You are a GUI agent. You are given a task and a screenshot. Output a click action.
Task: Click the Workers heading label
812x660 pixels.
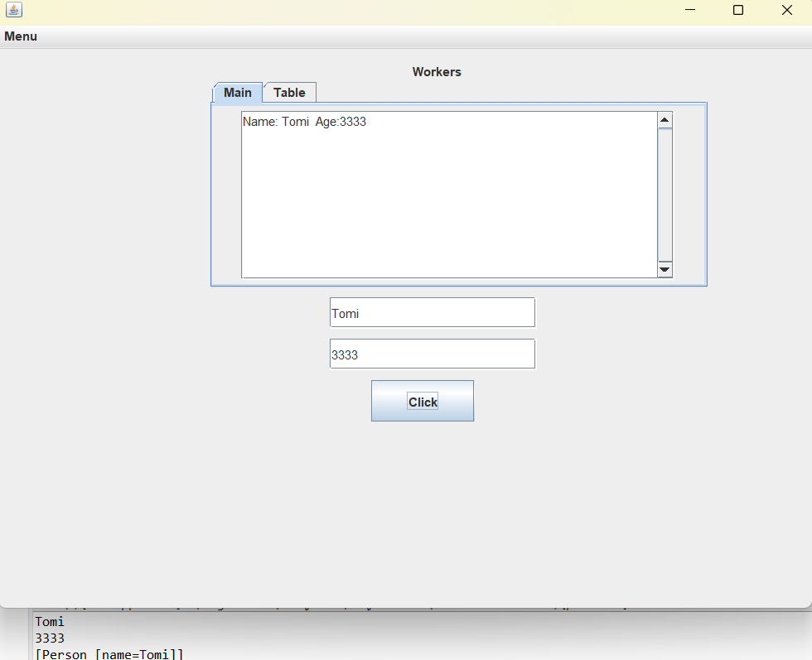(437, 72)
